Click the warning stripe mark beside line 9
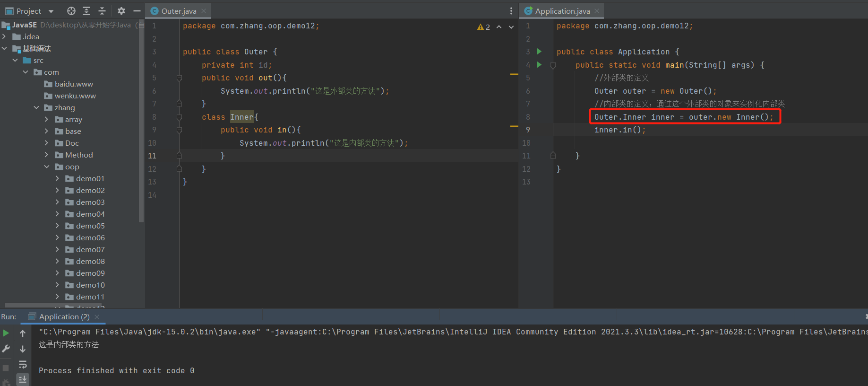The width and height of the screenshot is (868, 386). pos(514,126)
